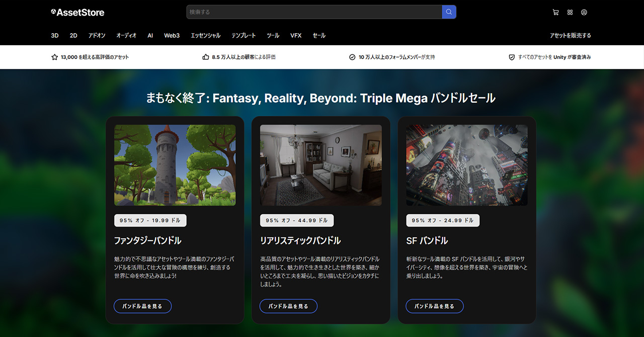The width and height of the screenshot is (644, 337).
Task: Browse the オーディオ category
Action: (x=126, y=35)
